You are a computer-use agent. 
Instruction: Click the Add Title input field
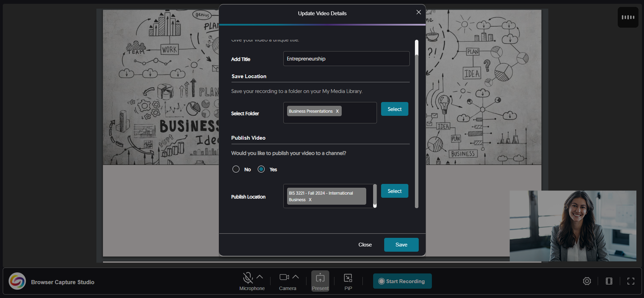(x=346, y=59)
